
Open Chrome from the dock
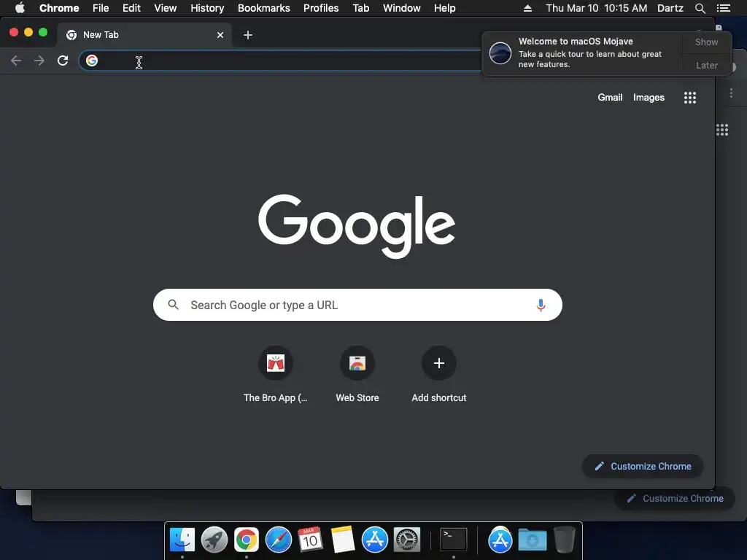247,540
